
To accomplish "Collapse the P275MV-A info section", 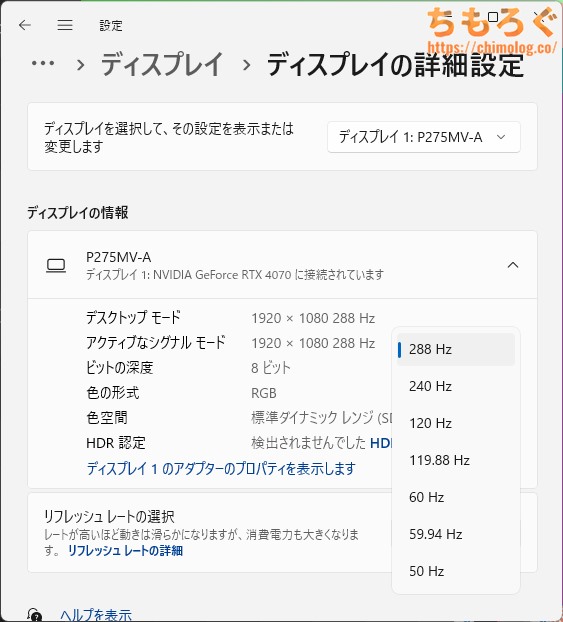I will click(513, 265).
